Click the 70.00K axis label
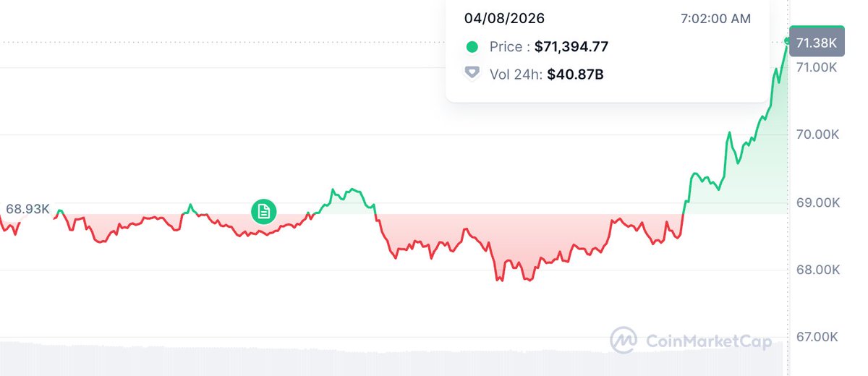Screen dimensions: 868x376 click(816, 134)
